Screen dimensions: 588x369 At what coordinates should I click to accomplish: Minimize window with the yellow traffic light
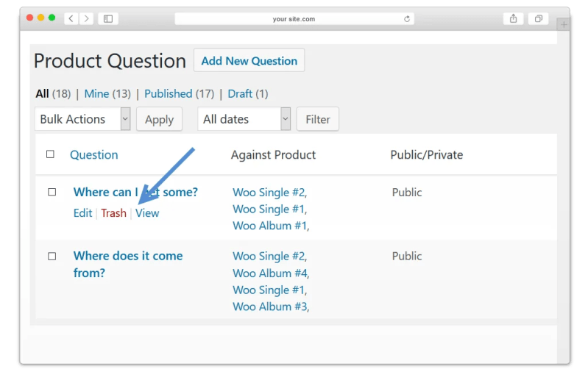[41, 17]
